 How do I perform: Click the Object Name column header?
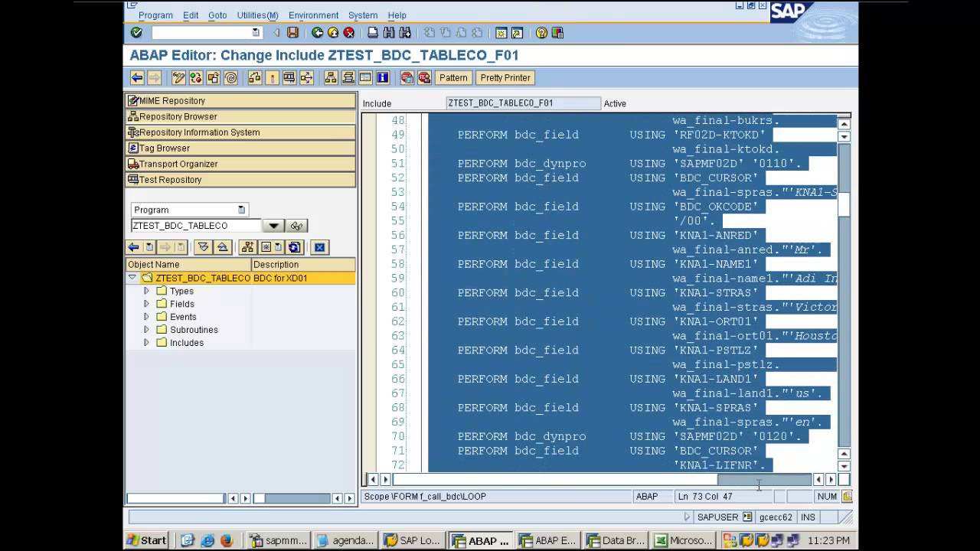188,264
